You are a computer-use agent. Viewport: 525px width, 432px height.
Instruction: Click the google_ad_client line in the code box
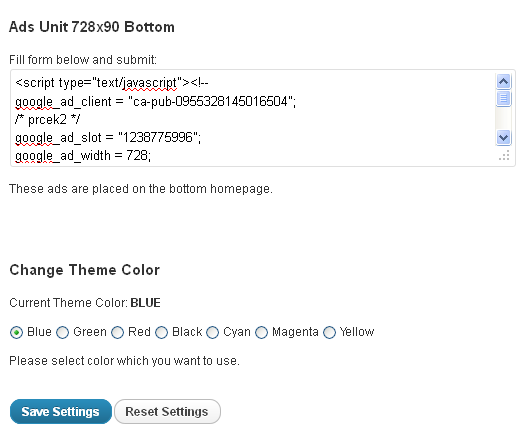[155, 101]
